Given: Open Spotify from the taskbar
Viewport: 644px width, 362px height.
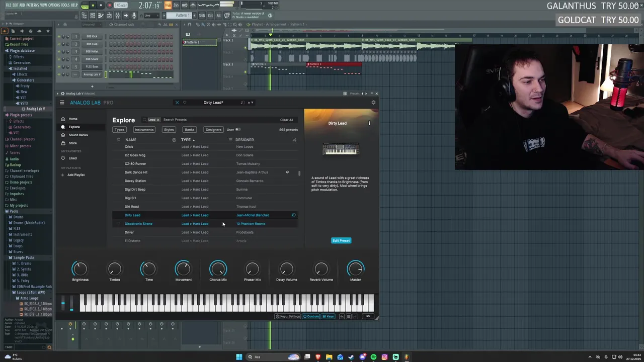Looking at the screenshot, I should [x=373, y=357].
